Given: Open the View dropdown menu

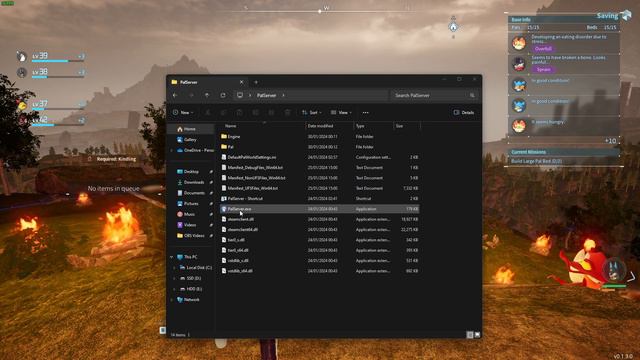Looking at the screenshot, I should click(x=341, y=112).
